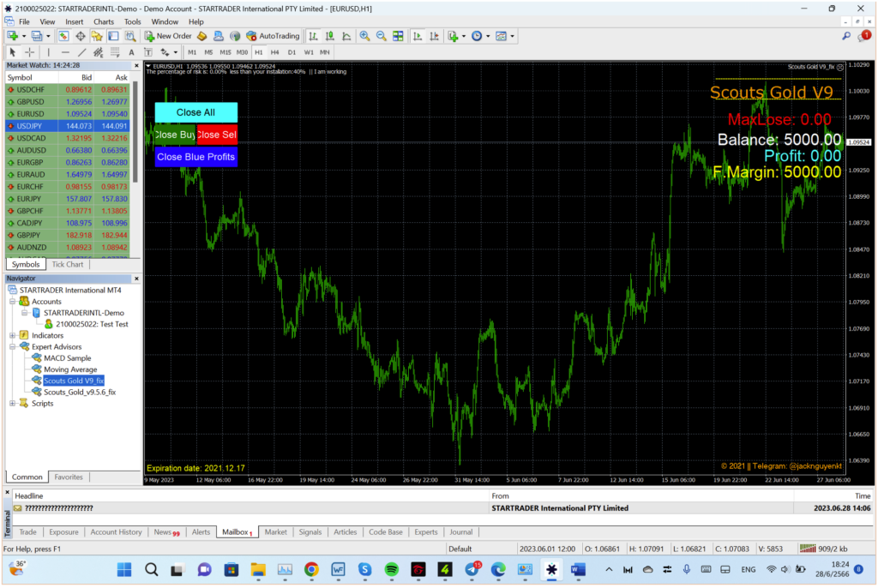Image resolution: width=878 pixels, height=588 pixels.
Task: Select the Vertical Line drawing tool
Action: point(49,52)
